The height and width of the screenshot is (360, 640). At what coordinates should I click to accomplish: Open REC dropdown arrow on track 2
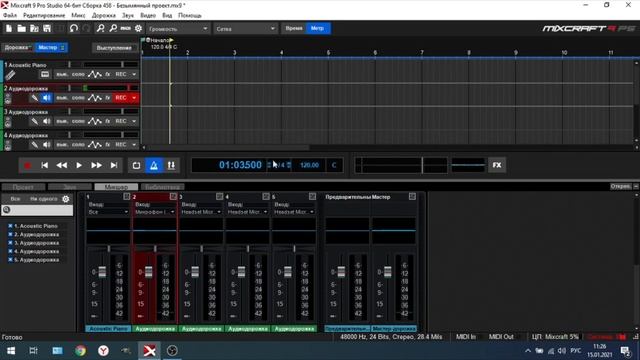click(x=134, y=98)
